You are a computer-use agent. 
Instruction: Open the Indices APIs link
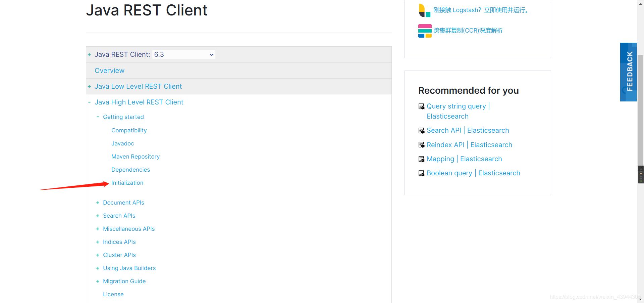pos(119,242)
